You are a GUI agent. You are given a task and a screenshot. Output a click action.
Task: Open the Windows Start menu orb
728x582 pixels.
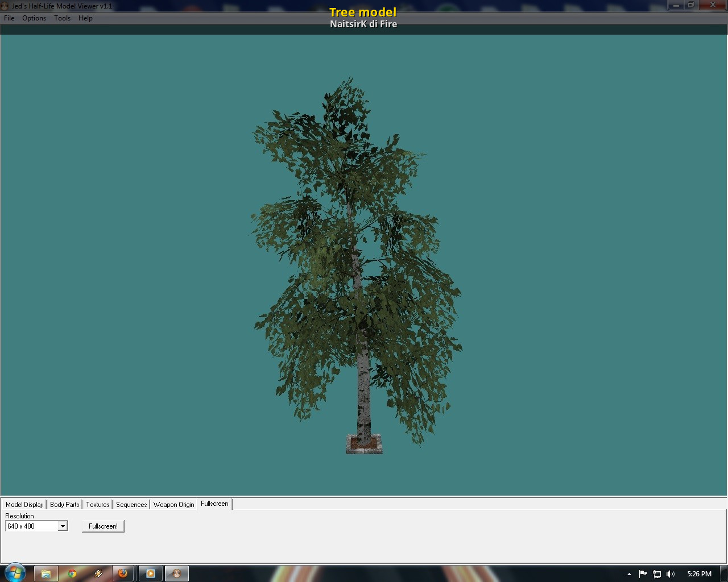[x=14, y=573]
